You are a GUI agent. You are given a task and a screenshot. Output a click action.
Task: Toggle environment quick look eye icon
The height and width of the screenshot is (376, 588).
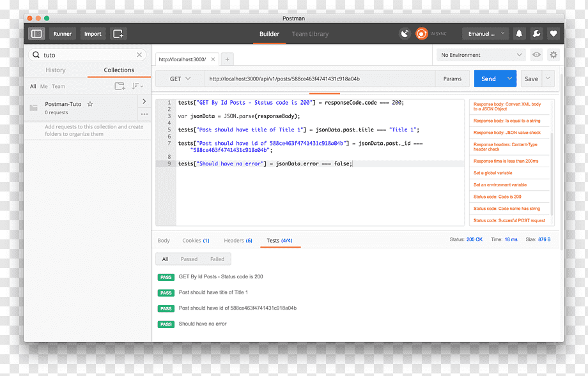coord(537,55)
